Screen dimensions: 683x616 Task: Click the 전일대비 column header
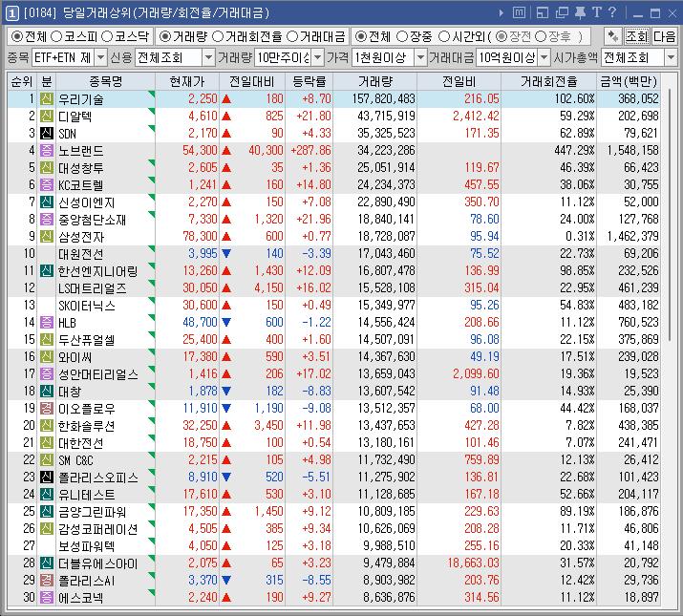[x=252, y=81]
